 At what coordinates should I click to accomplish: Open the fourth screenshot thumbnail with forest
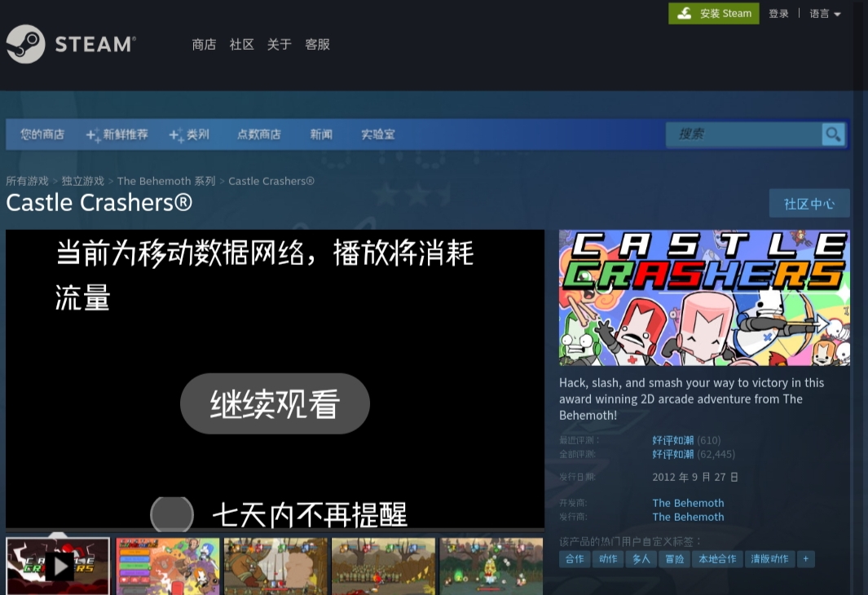click(383, 566)
